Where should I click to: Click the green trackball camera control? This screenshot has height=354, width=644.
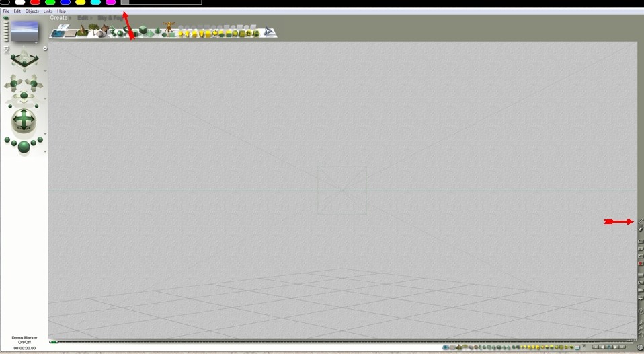coord(24,120)
